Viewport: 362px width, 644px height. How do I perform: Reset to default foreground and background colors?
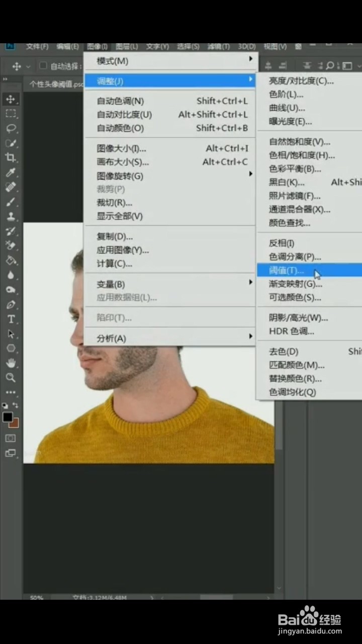[5, 405]
